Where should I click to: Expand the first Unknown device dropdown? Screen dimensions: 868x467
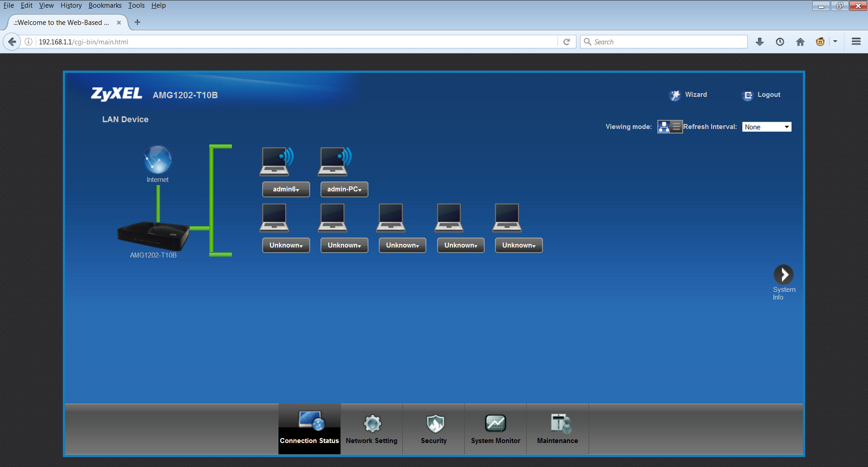[286, 245]
